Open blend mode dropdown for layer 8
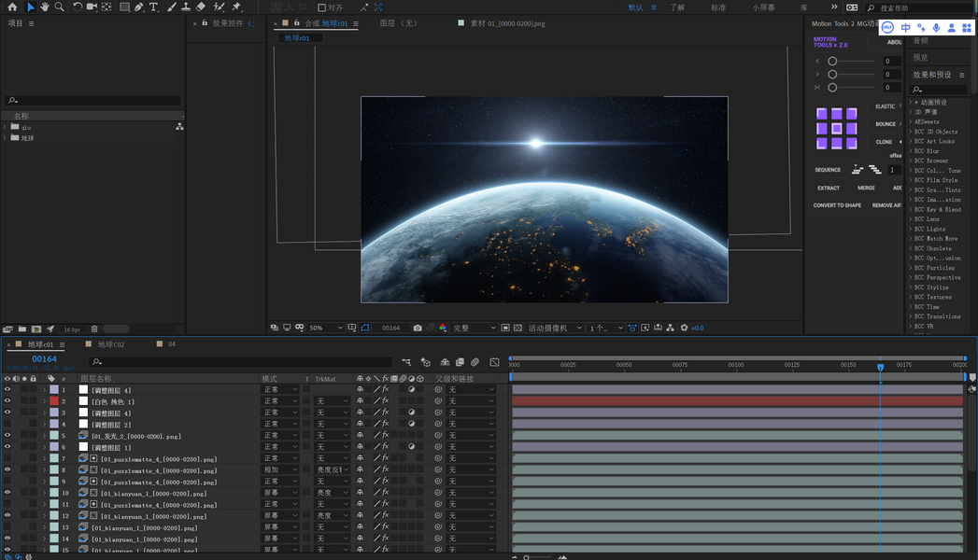Viewport: 978px width, 560px height. (280, 469)
